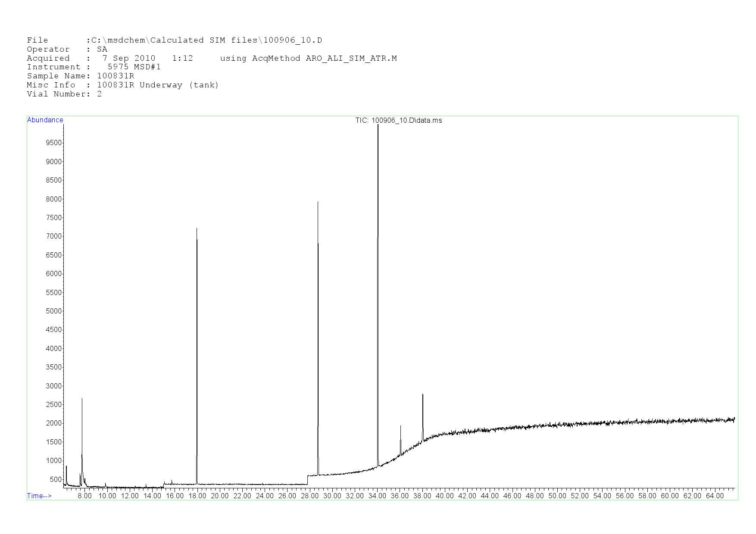
Task: Select the Sample Name 100831R line
Action: coord(80,76)
